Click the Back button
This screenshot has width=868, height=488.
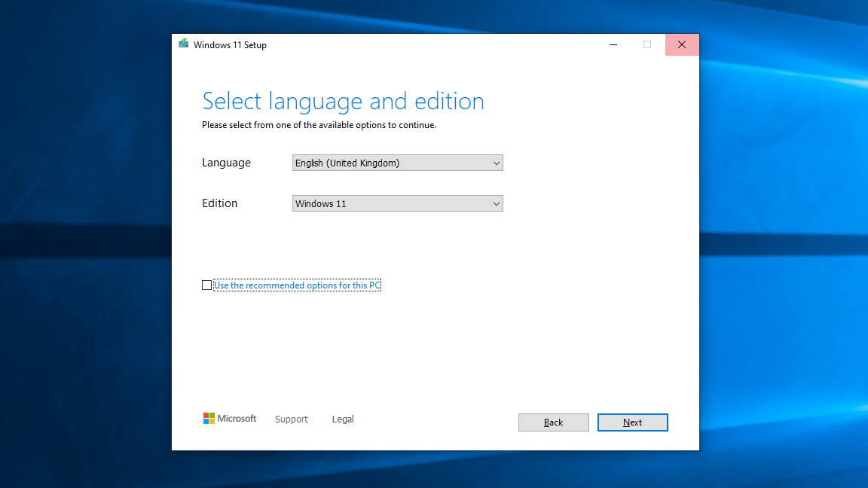[x=553, y=422]
